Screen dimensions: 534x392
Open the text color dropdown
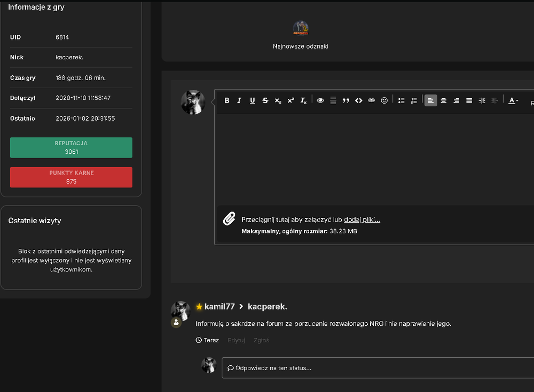[x=513, y=100]
